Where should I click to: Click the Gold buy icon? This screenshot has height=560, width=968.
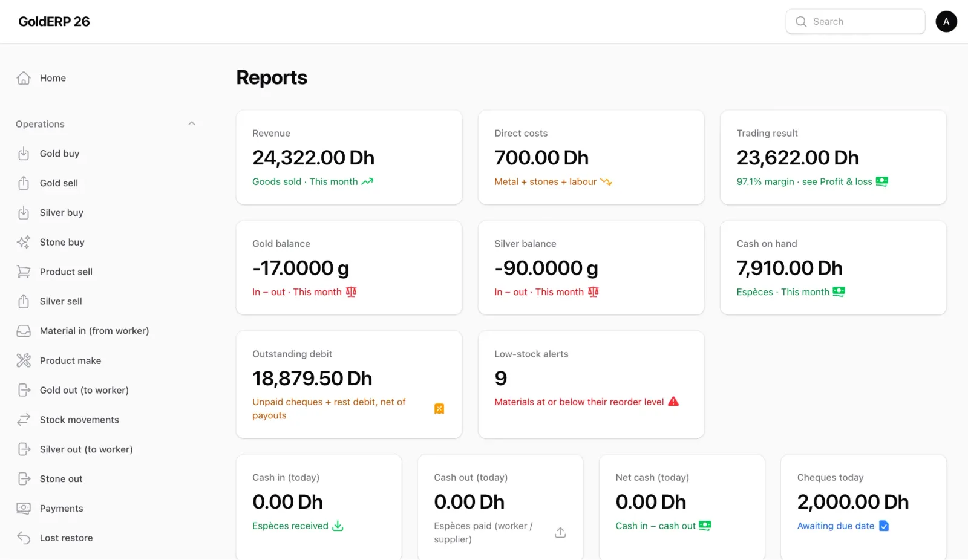pos(24,154)
